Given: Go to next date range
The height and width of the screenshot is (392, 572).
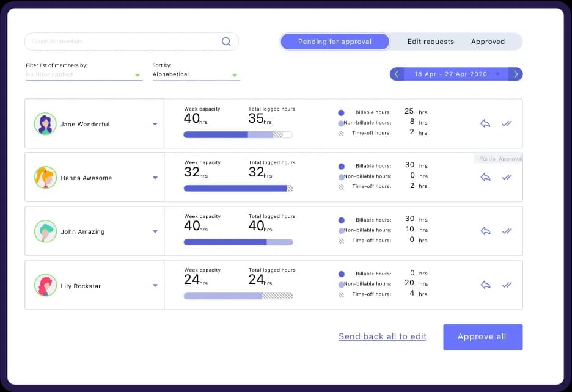Looking at the screenshot, I should coord(516,74).
